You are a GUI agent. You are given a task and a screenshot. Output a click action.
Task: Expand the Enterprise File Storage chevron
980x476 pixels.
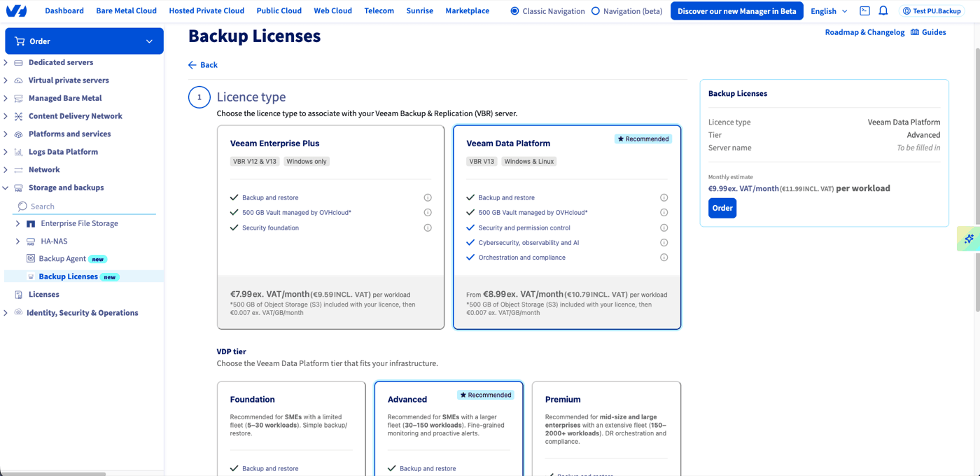pos(17,223)
